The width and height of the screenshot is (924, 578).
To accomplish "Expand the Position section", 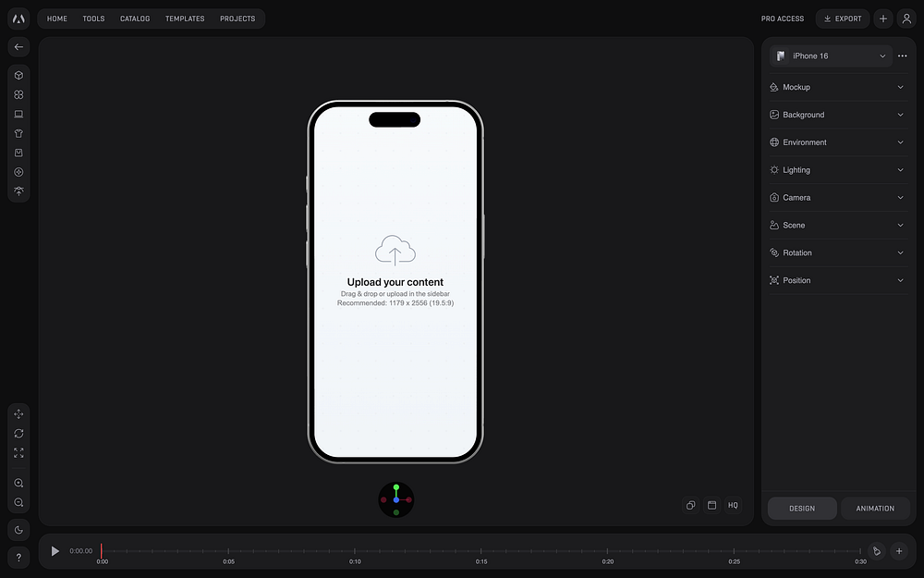I will tap(838, 281).
